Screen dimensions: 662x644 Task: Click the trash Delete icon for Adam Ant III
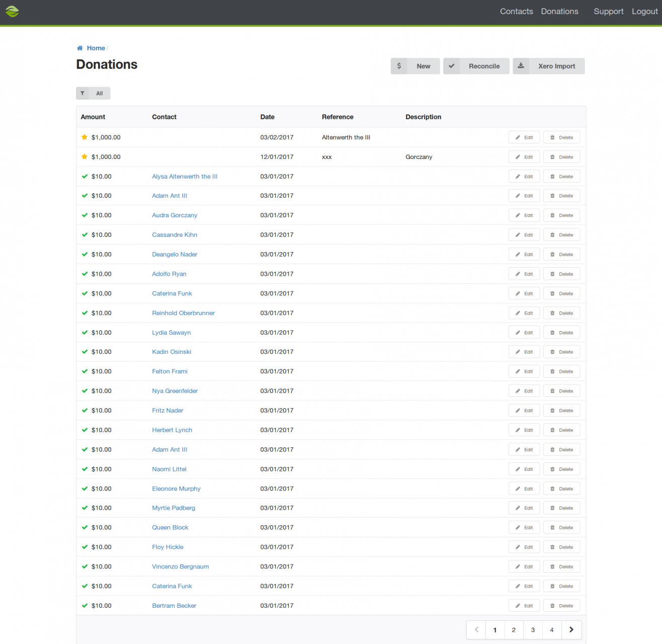pyautogui.click(x=553, y=196)
